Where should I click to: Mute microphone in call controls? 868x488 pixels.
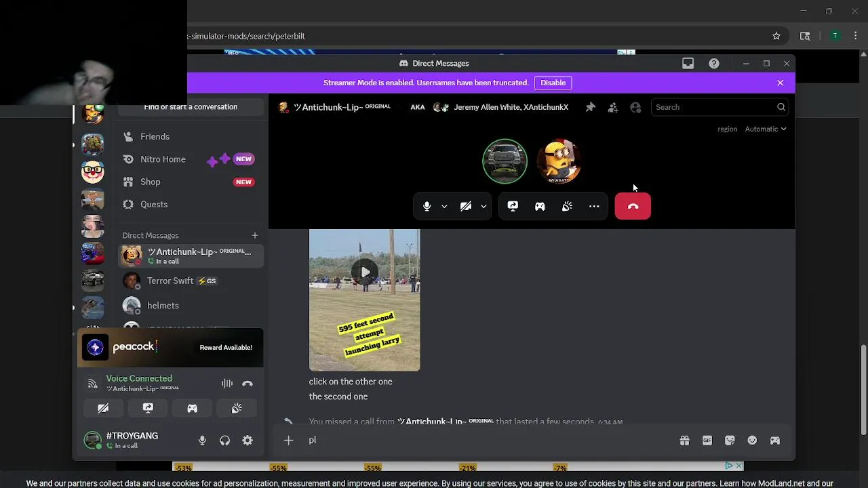coord(427,207)
